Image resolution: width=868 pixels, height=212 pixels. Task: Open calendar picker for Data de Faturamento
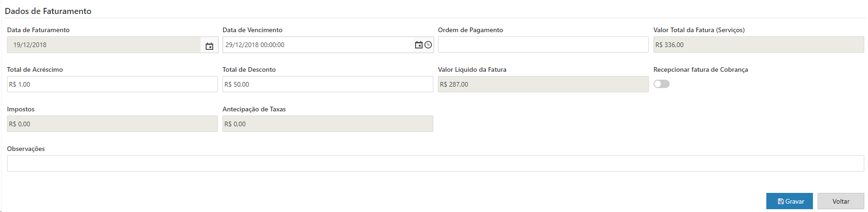click(x=209, y=46)
